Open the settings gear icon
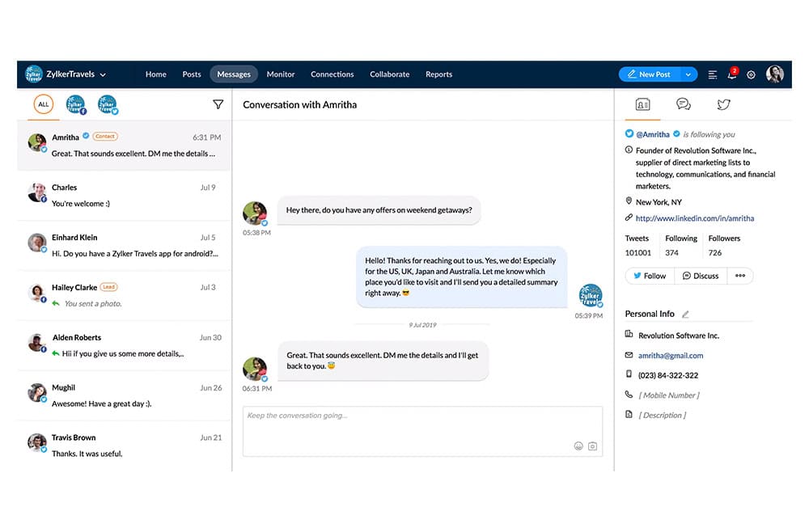This screenshot has height=532, width=809. 752,74
